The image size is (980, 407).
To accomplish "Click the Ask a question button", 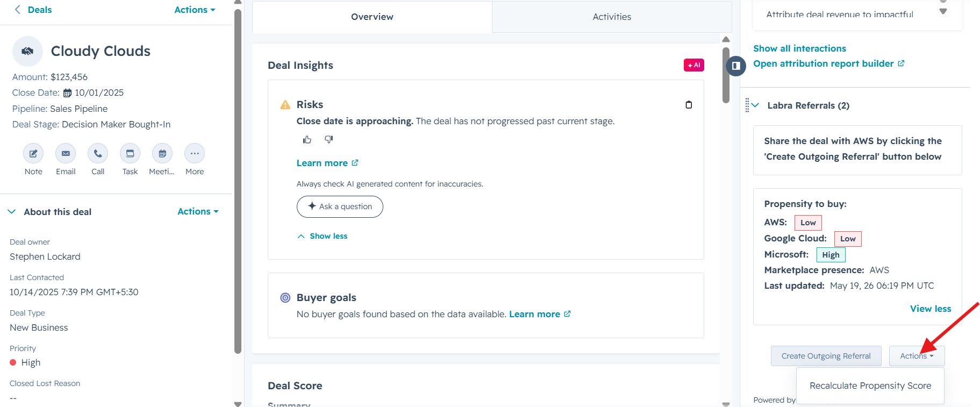I will 340,206.
